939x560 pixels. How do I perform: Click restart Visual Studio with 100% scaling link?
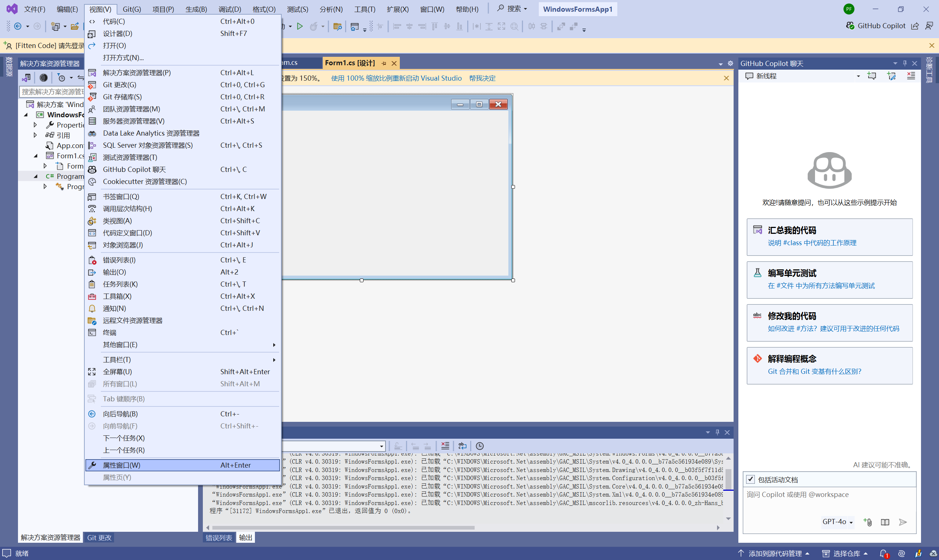pyautogui.click(x=396, y=78)
